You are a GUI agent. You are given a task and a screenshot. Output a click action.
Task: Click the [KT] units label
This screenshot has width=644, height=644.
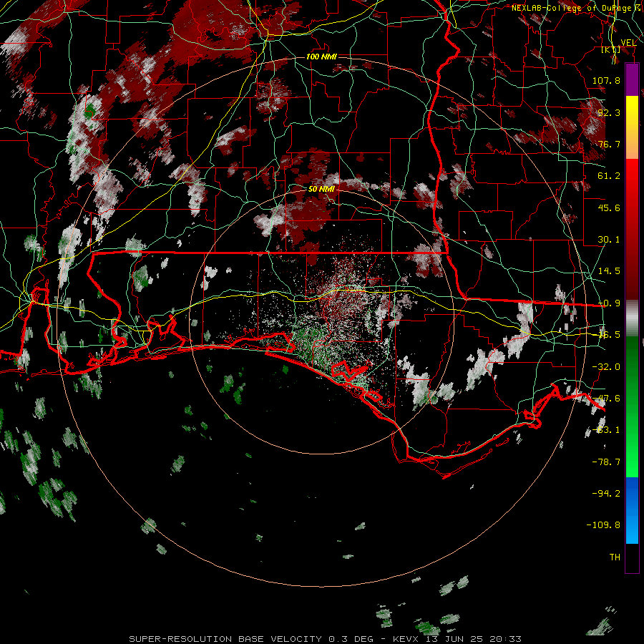[611, 50]
